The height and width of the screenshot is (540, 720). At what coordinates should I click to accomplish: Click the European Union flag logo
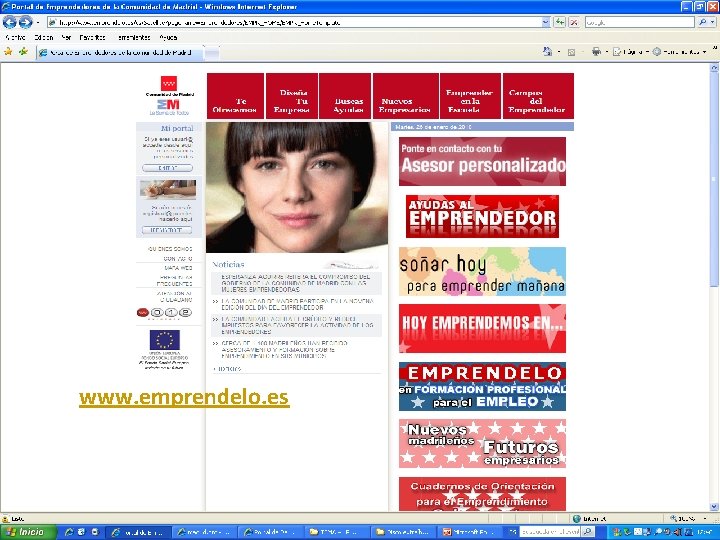pyautogui.click(x=164, y=340)
